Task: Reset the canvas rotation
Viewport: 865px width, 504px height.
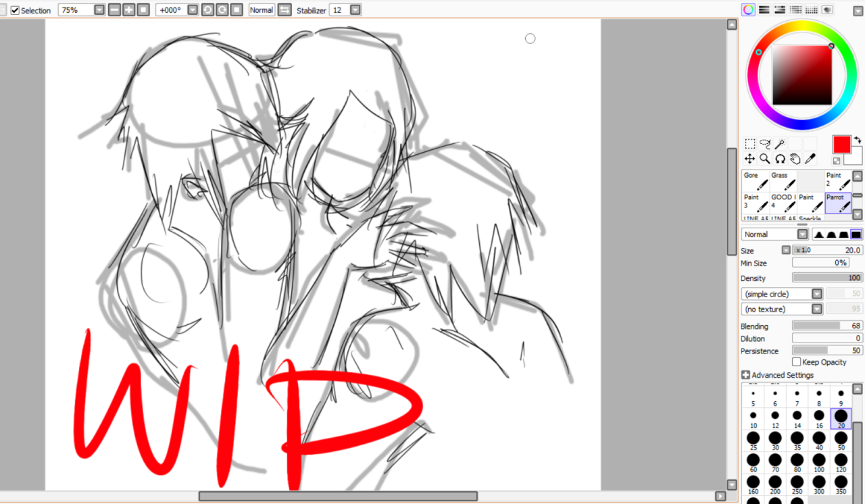Action: coord(236,10)
